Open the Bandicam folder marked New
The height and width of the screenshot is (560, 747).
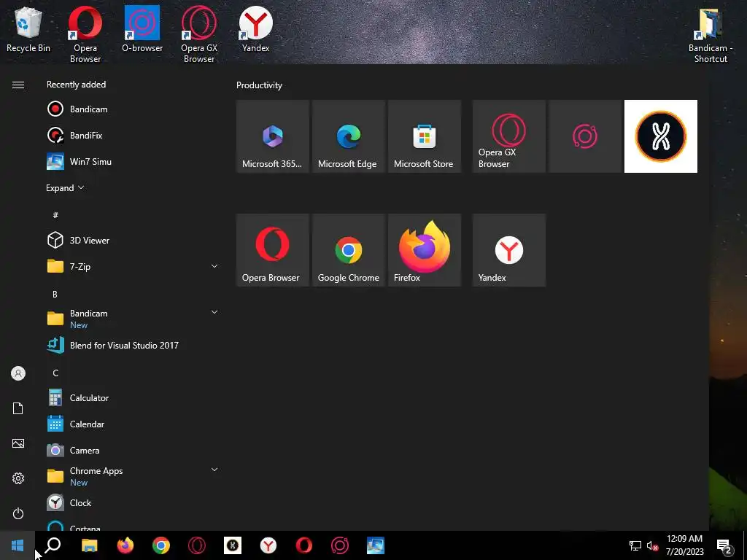[133, 319]
